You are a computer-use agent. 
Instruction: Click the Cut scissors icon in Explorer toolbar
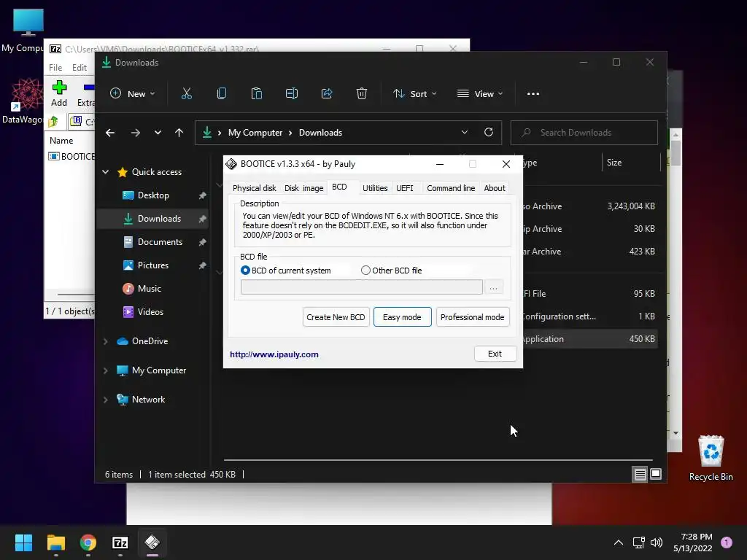186,94
